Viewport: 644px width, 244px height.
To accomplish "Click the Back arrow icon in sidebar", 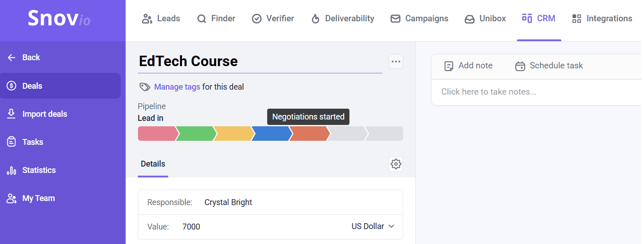I will [11, 57].
